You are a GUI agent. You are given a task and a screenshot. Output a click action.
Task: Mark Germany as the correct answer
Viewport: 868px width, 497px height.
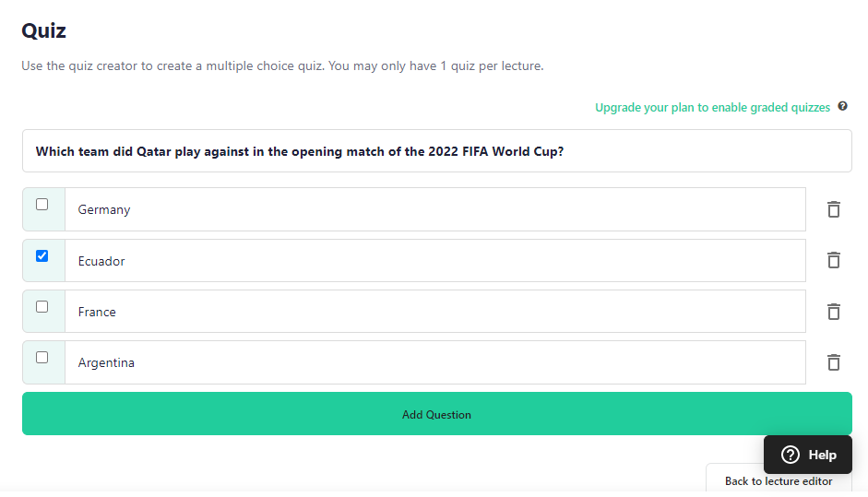(42, 204)
